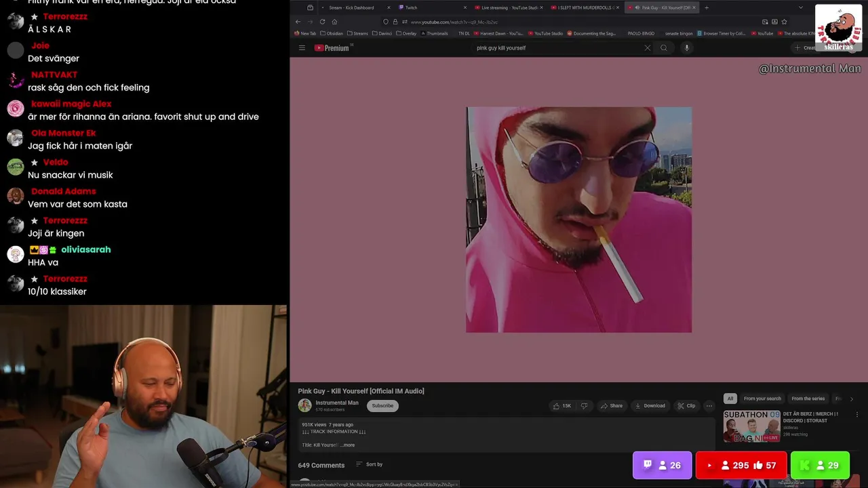
Task: Click chat username oliviasarah
Action: [86, 249]
